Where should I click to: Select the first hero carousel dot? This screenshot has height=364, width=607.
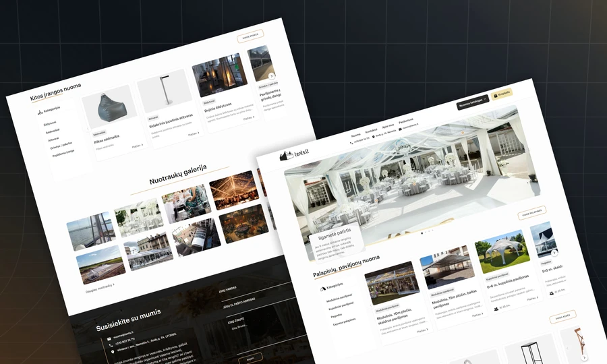[x=422, y=233]
